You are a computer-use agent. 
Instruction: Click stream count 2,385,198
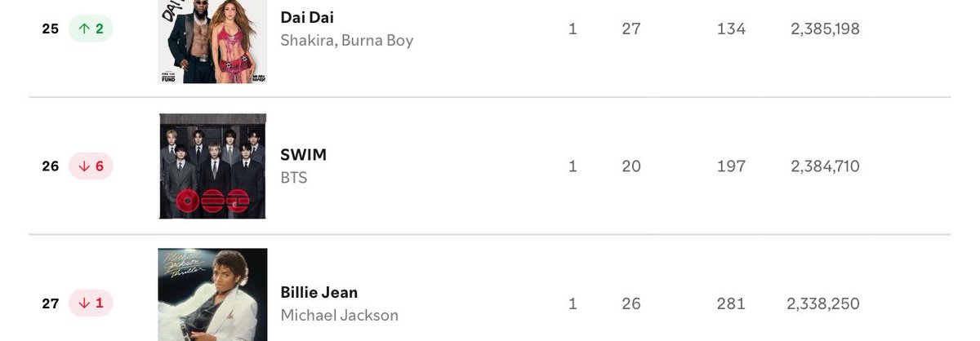point(825,29)
